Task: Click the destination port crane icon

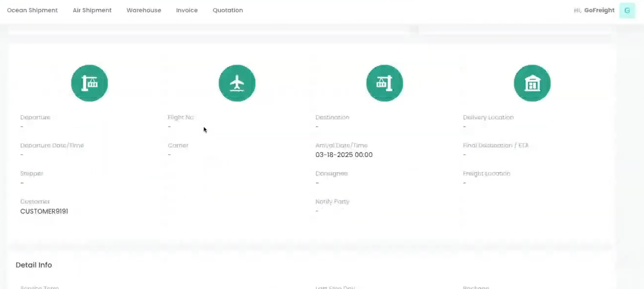Action: pyautogui.click(x=385, y=84)
